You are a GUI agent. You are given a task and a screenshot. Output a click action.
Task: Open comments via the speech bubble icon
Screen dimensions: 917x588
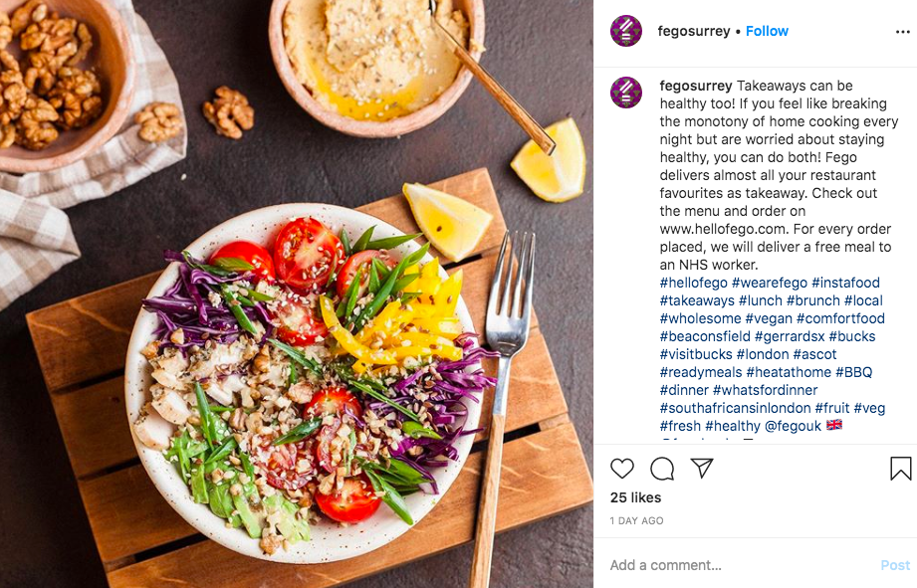[x=662, y=469]
